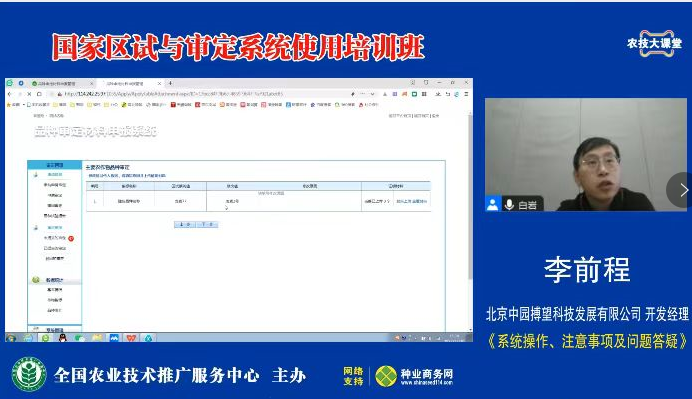The height and width of the screenshot is (399, 692).
Task: Click the microphone icon beside 白岩
Action: 509,205
